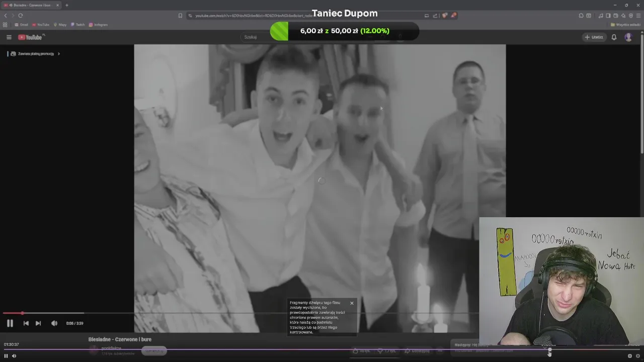Image resolution: width=644 pixels, height=362 pixels.
Task: Open YouTube notifications bell
Action: pyautogui.click(x=614, y=37)
